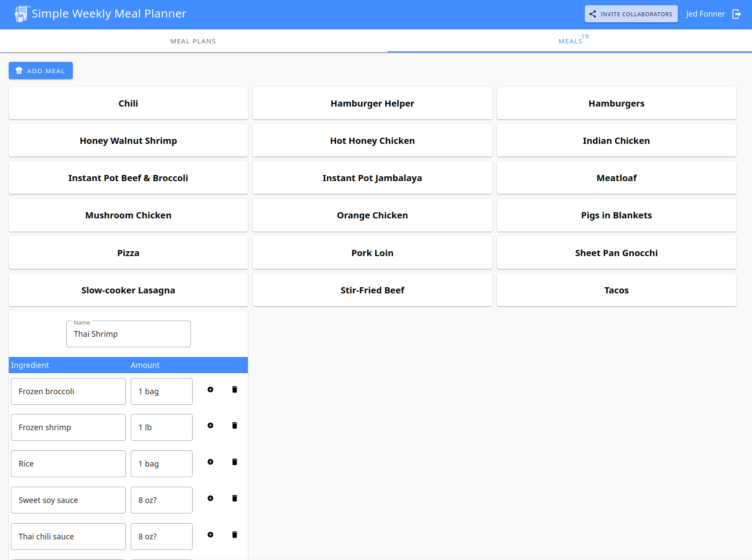
Task: Open the Tacos meal card
Action: tap(616, 290)
